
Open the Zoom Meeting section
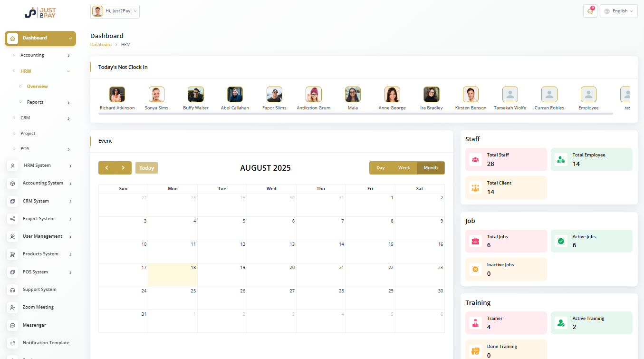click(x=37, y=307)
